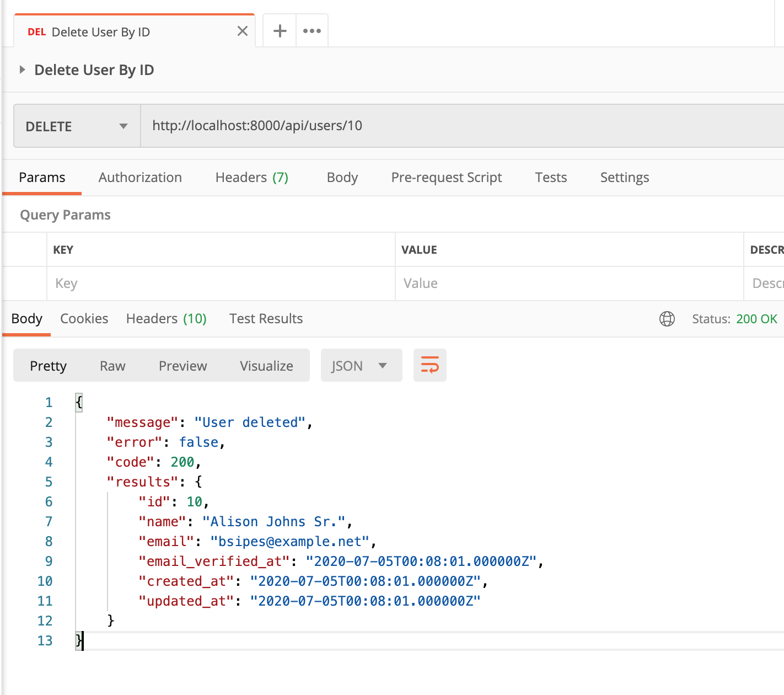The width and height of the screenshot is (784, 695).
Task: Click the "email_verified_at" key
Action: 214,562
